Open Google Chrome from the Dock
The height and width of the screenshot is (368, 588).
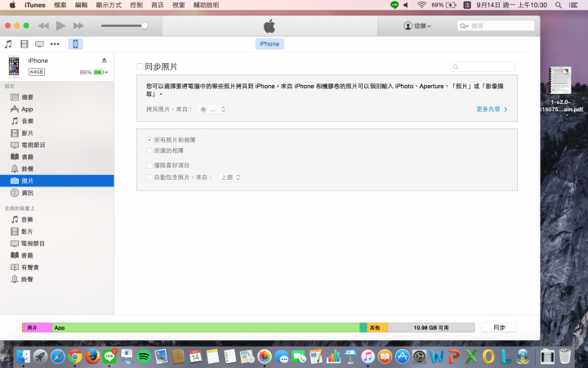point(75,357)
